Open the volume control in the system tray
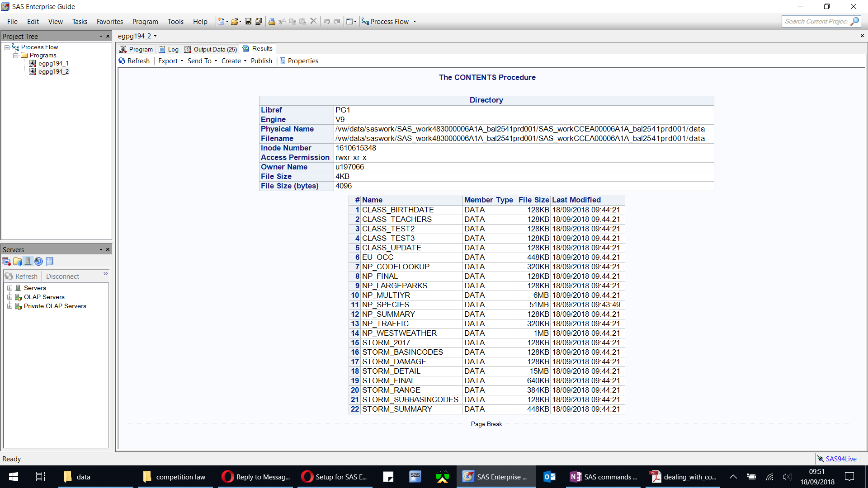Viewport: 868px width, 488px height. click(x=787, y=477)
